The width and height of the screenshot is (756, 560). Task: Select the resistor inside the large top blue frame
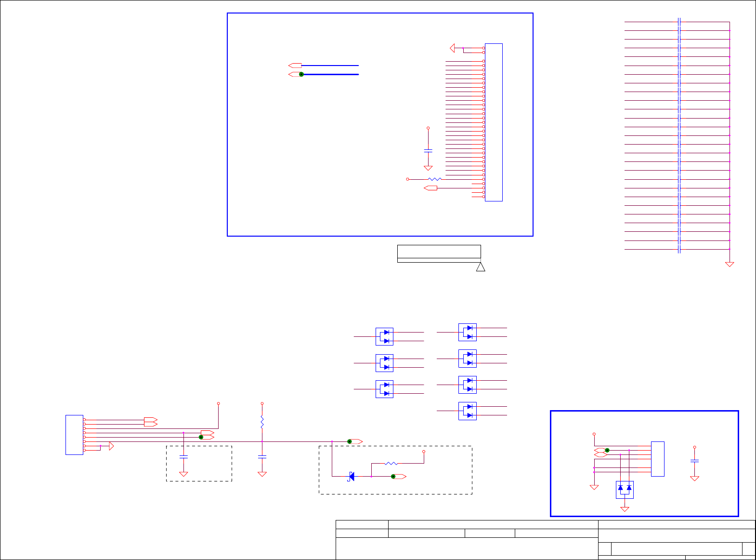pos(434,179)
